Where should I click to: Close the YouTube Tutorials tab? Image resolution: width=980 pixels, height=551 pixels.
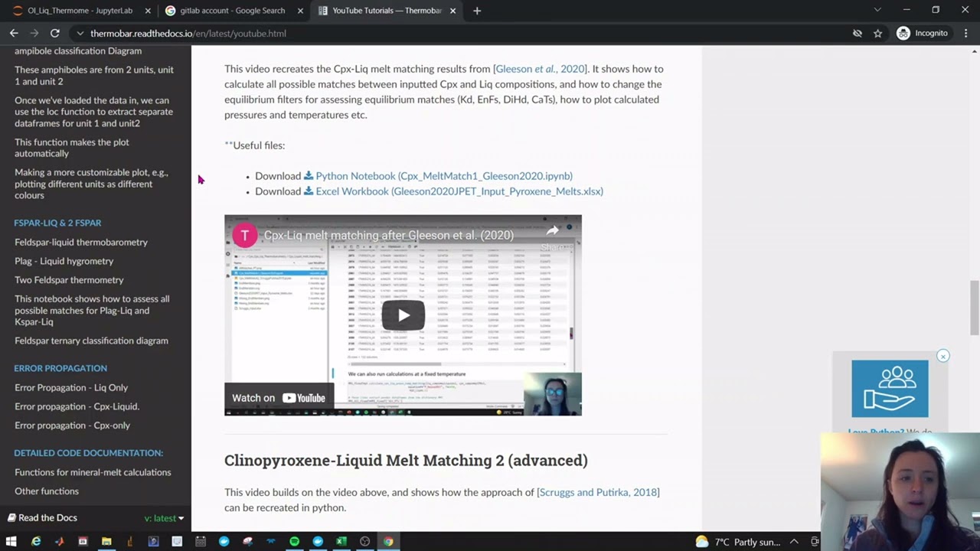(453, 11)
